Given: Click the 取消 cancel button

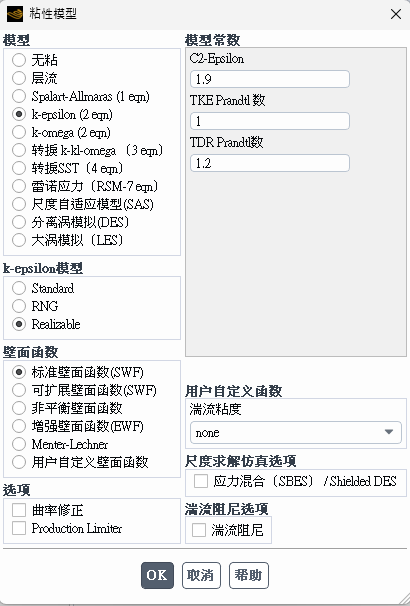Looking at the screenshot, I should pyautogui.click(x=201, y=575).
